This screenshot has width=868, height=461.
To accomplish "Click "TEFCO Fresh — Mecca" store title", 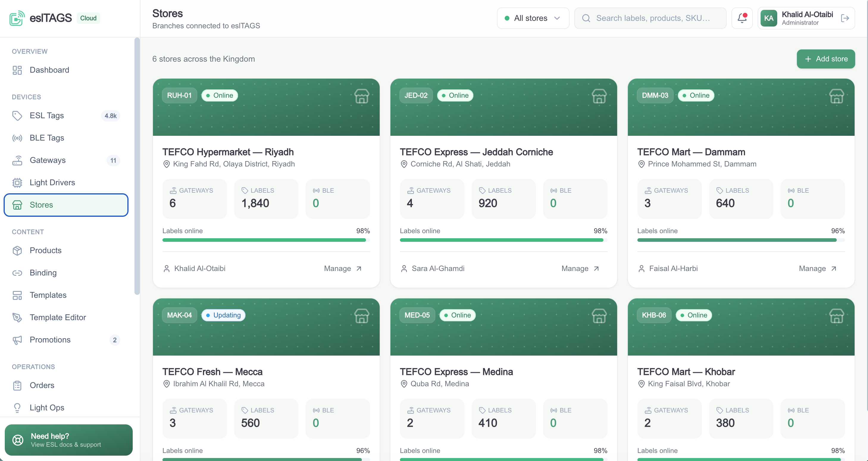I will [x=212, y=372].
